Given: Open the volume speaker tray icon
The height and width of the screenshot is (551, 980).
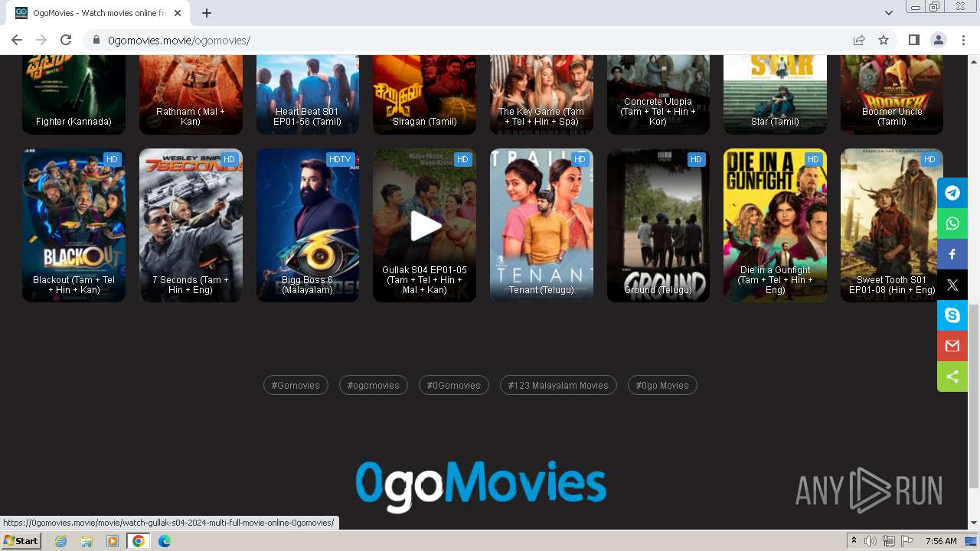Looking at the screenshot, I should click(x=871, y=541).
